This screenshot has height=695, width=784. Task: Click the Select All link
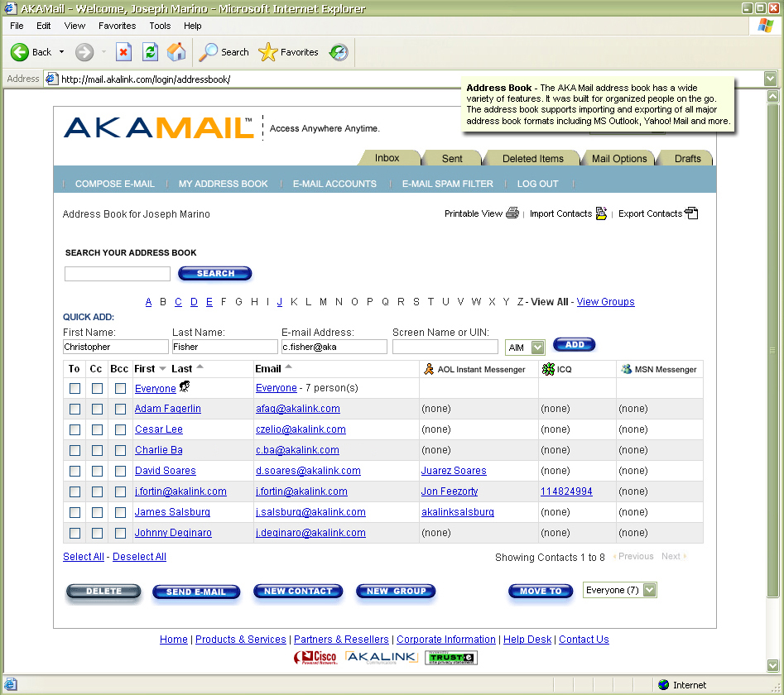tap(83, 556)
